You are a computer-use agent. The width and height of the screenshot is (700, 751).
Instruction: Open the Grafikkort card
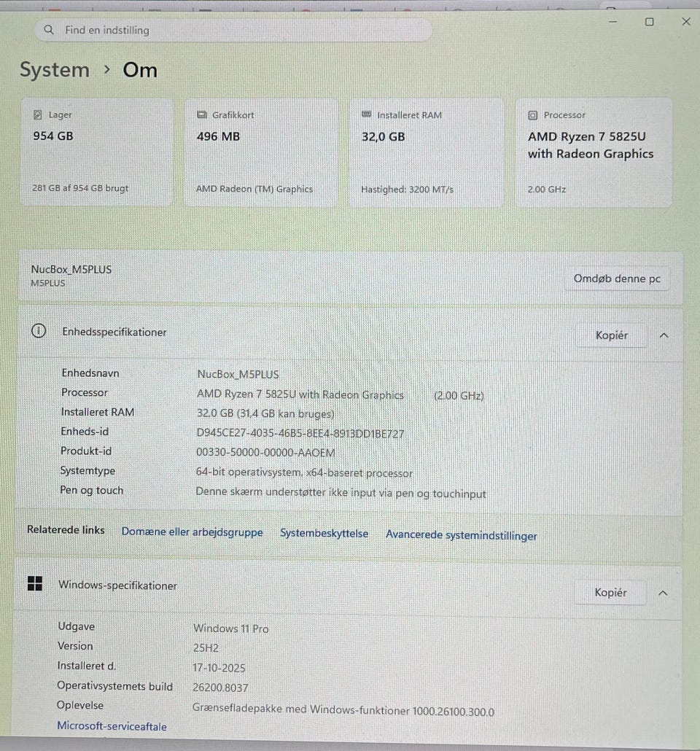tap(261, 153)
